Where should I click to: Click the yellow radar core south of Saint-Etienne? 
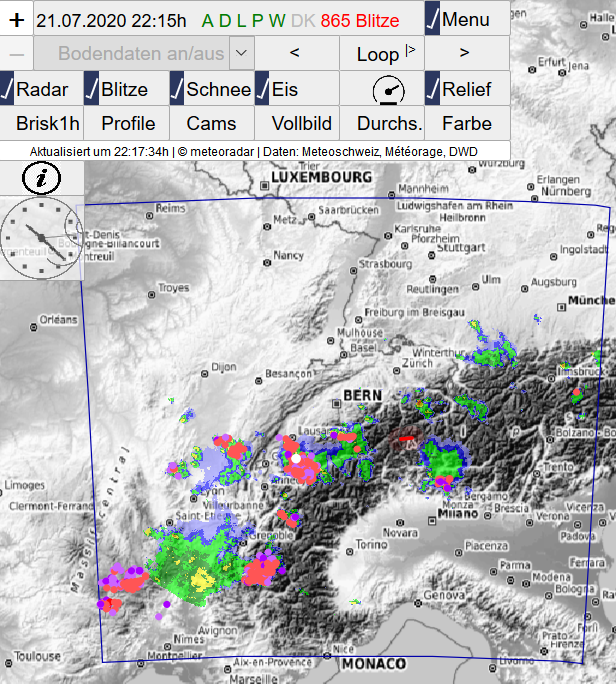202,579
